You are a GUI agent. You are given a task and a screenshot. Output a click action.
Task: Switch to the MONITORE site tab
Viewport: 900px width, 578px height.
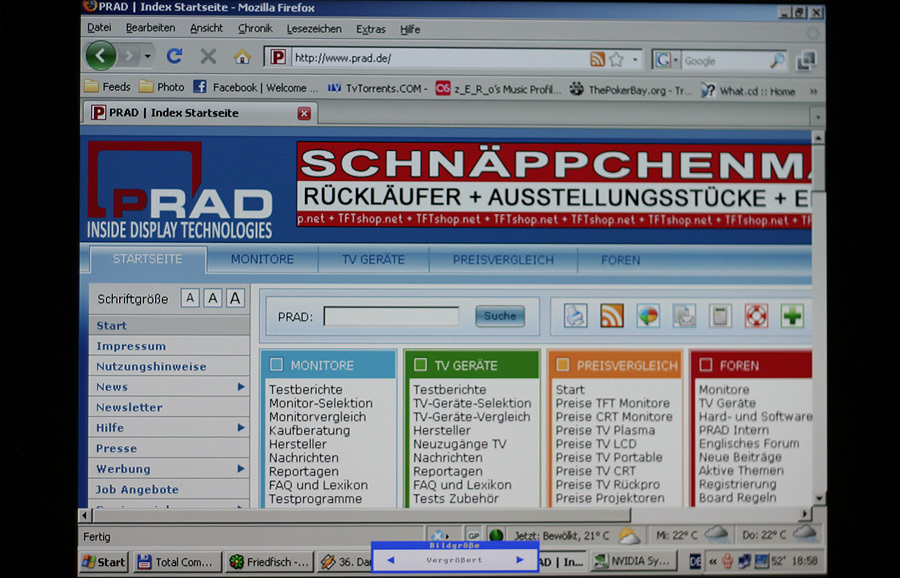point(262,259)
